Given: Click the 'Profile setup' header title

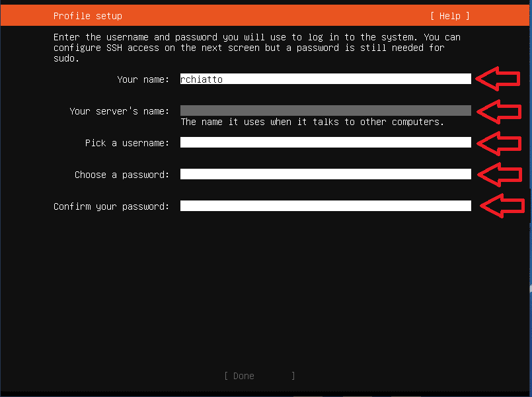Looking at the screenshot, I should pyautogui.click(x=87, y=16).
